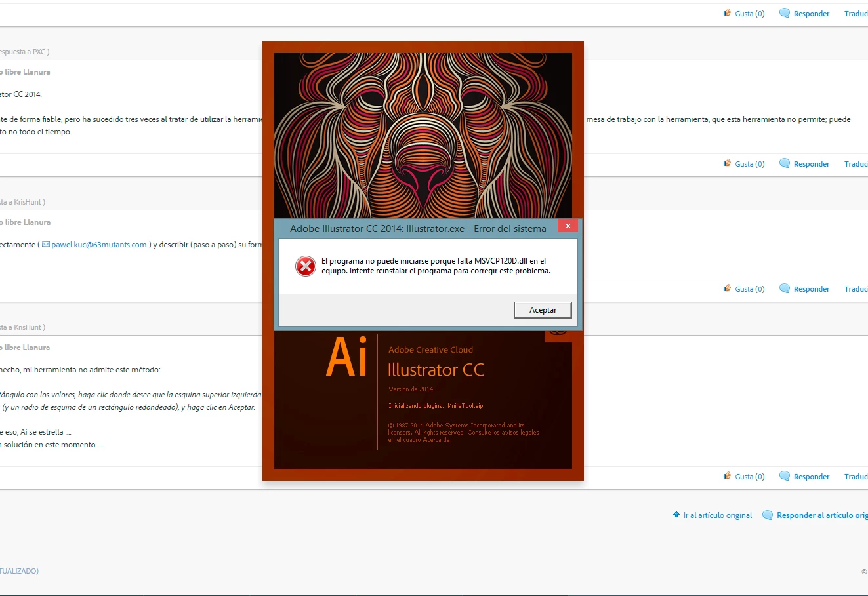Click the 1987-2014 Adobe Systems copyright notice

tap(463, 433)
